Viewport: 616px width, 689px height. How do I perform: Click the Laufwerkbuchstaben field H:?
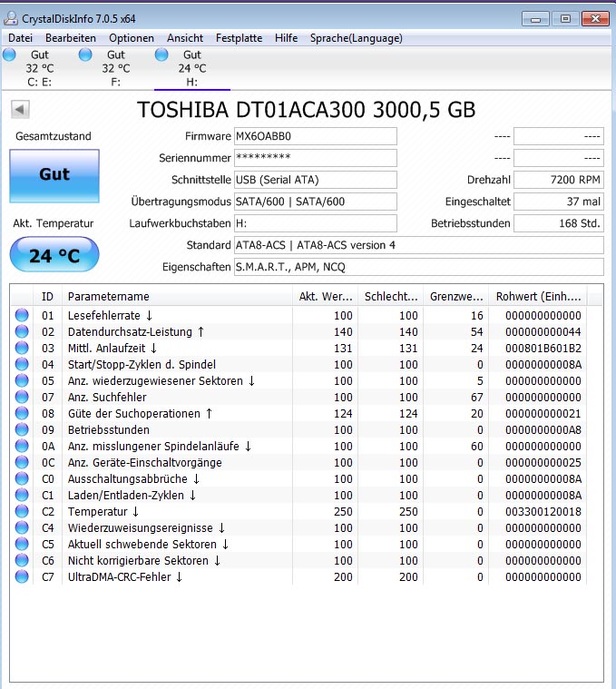click(x=315, y=223)
